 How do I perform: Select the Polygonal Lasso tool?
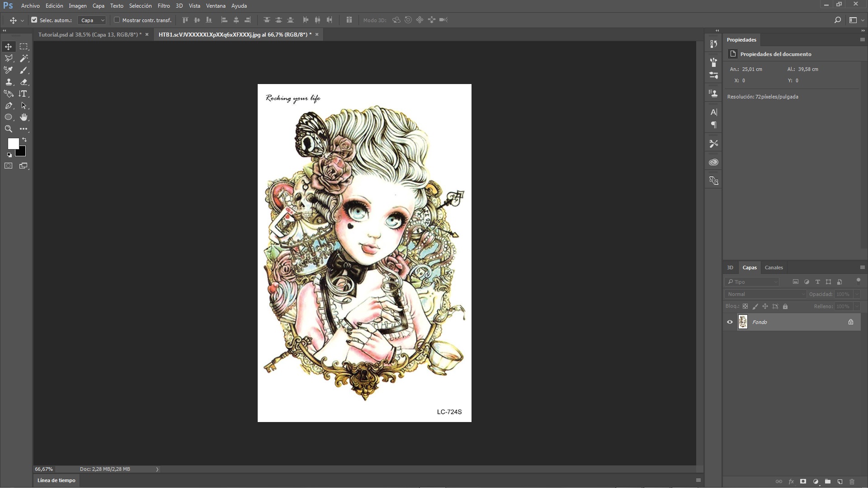click(9, 58)
